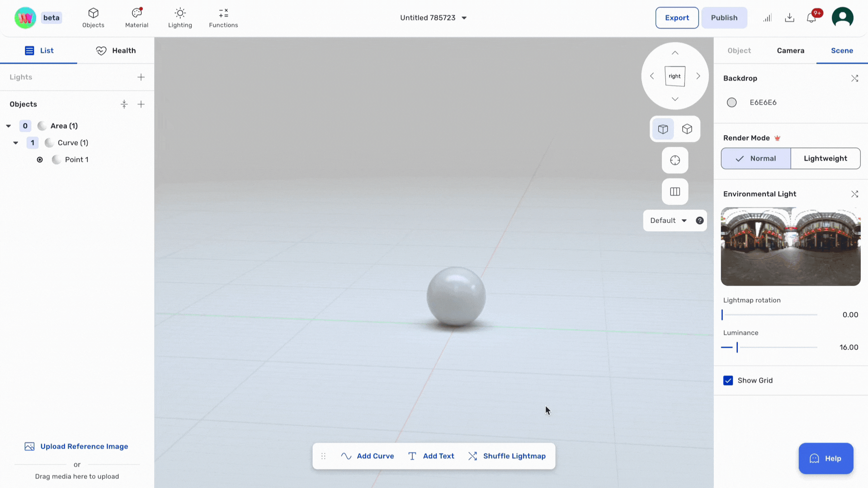Click the environmental light HDRI thumbnail
This screenshot has width=868, height=488.
pos(791,247)
